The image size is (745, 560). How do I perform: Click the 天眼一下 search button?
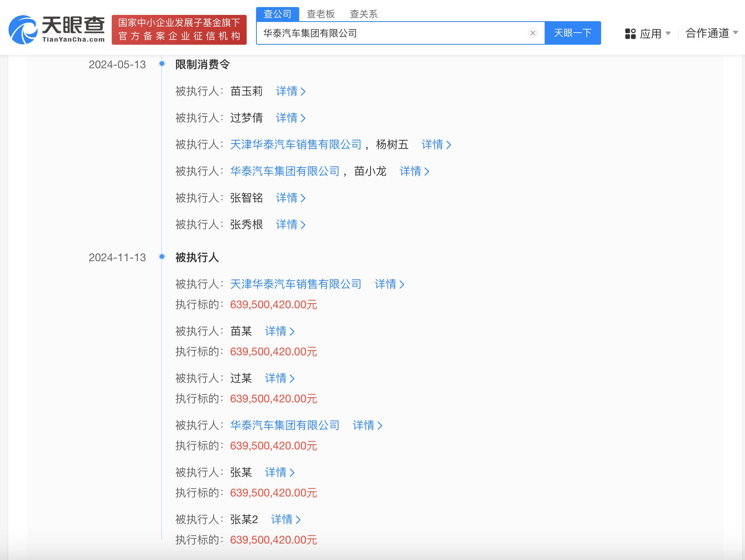pos(572,33)
